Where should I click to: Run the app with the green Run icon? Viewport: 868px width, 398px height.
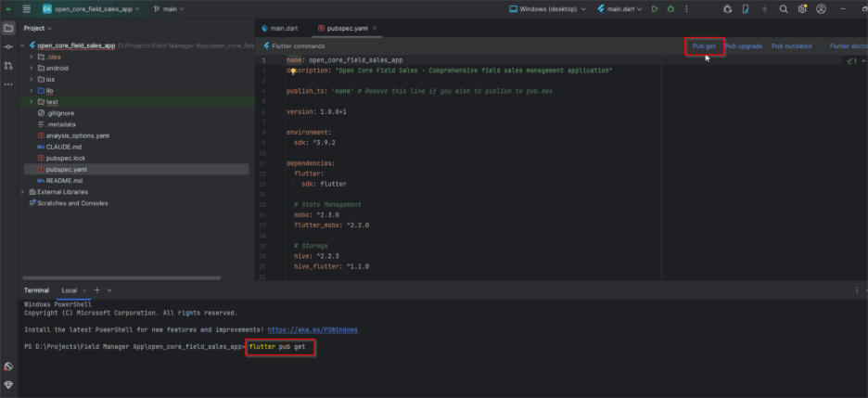(655, 9)
